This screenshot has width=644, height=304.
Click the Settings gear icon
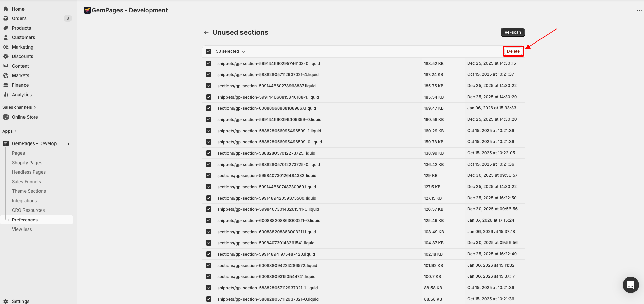[x=6, y=301]
